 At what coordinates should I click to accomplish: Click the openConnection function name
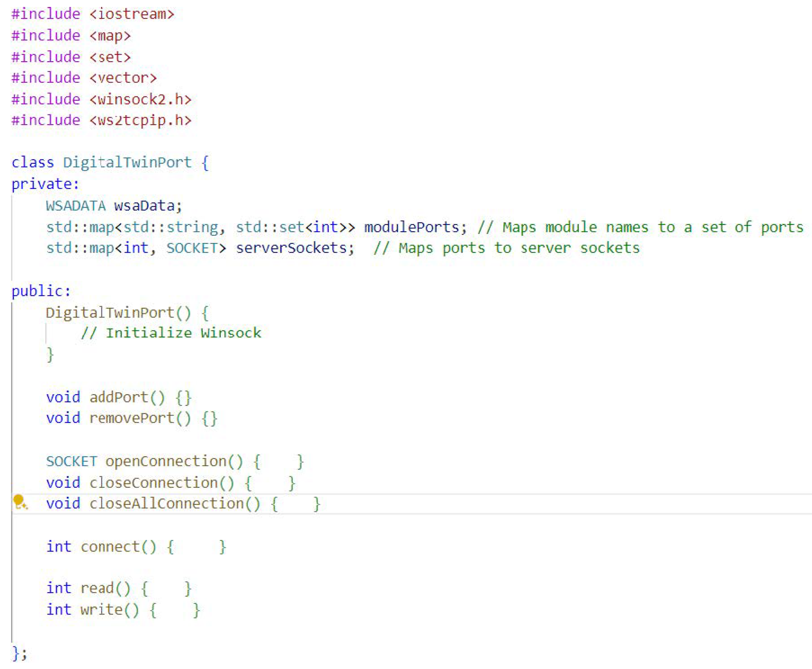[x=166, y=461]
